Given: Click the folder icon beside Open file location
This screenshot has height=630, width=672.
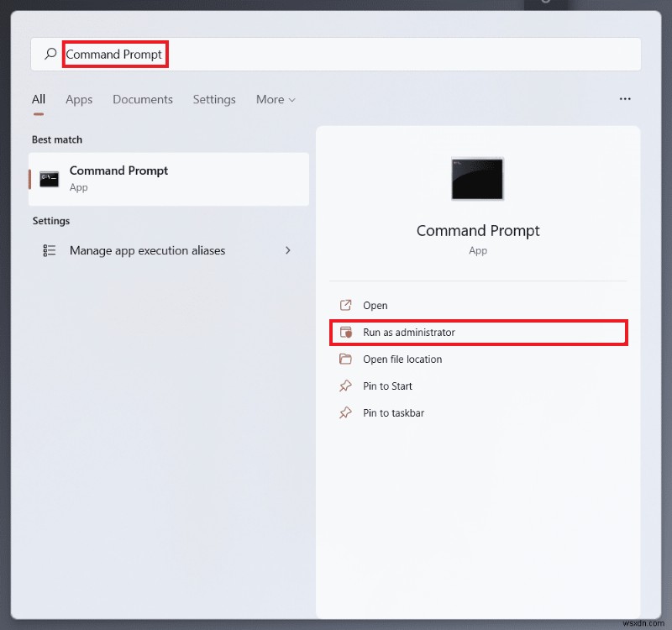Looking at the screenshot, I should pyautogui.click(x=346, y=359).
